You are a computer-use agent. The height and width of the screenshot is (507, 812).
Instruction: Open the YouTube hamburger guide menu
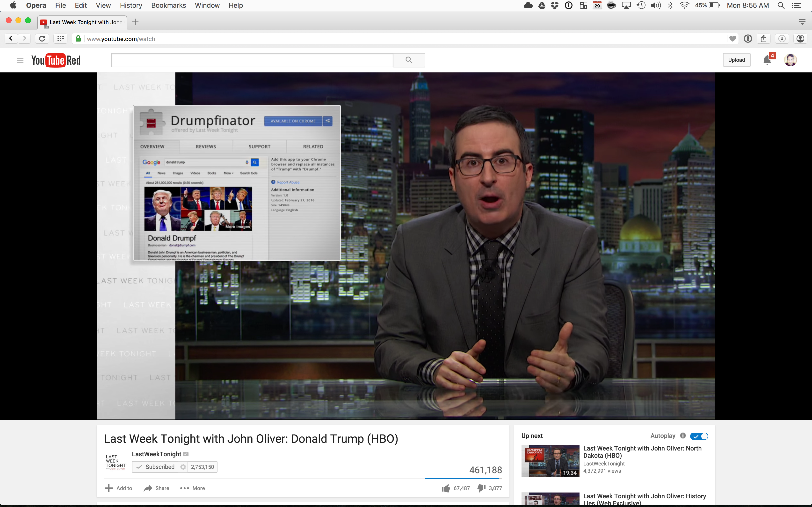click(x=20, y=60)
